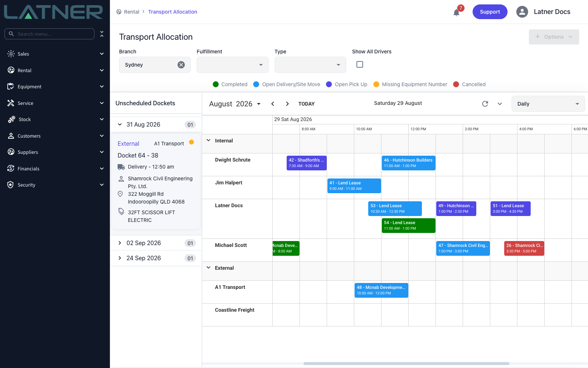Clear the Sydney branch selection
Screen dimensions: 588x368
[181, 65]
